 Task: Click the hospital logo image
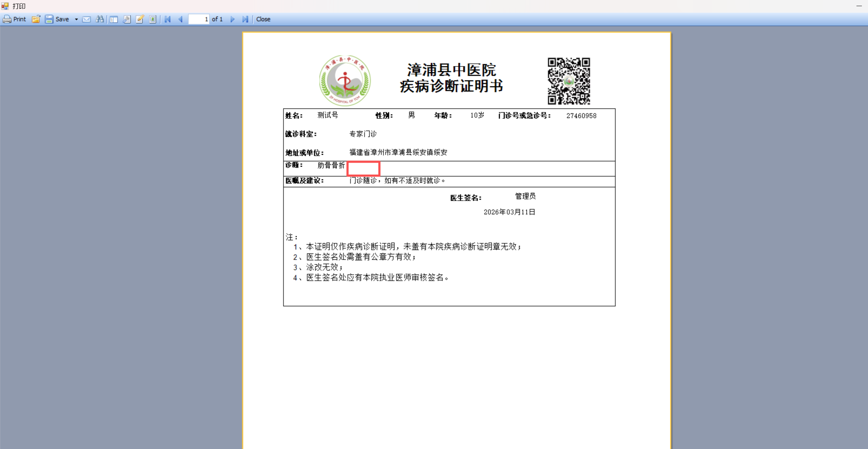coord(345,80)
